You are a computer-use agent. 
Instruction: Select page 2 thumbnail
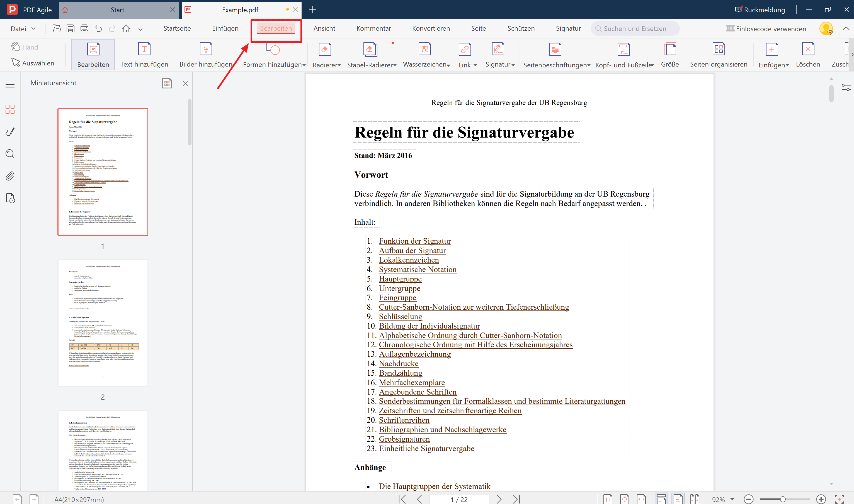pos(103,323)
